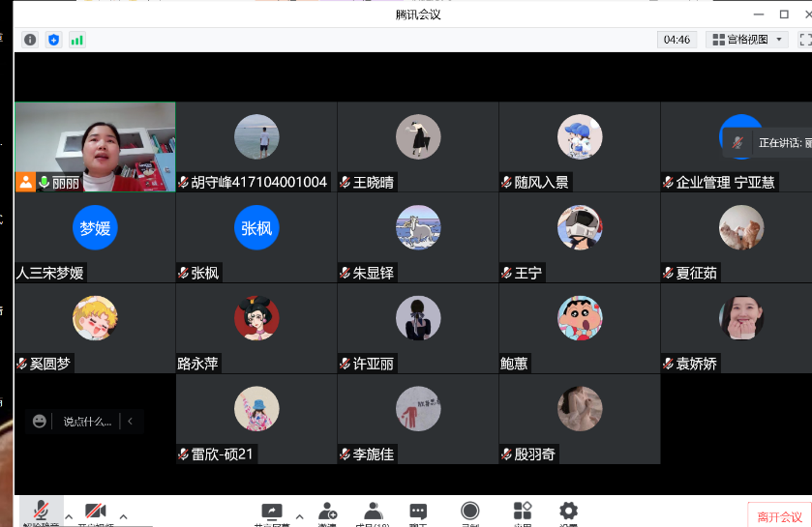Expand the screen share options arrow
812x527 pixels.
[299, 516]
